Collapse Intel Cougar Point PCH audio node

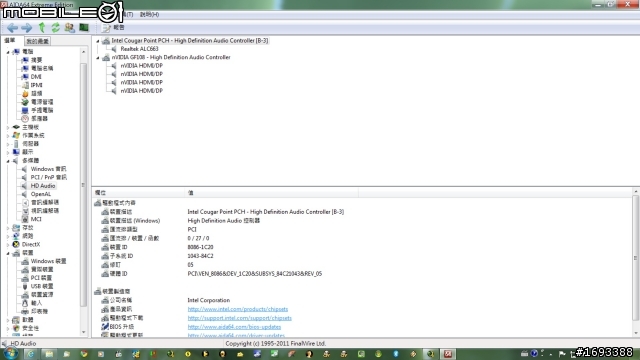98,41
